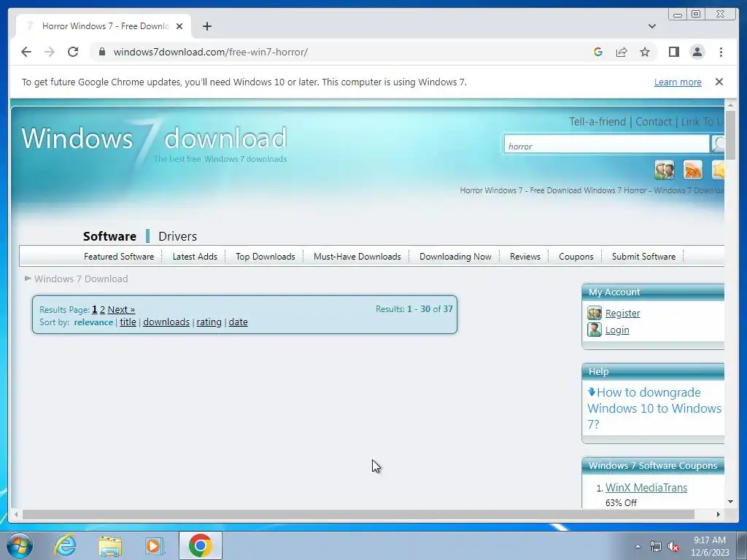The width and height of the screenshot is (747, 560).
Task: Open Submit Software menu item
Action: pyautogui.click(x=643, y=256)
